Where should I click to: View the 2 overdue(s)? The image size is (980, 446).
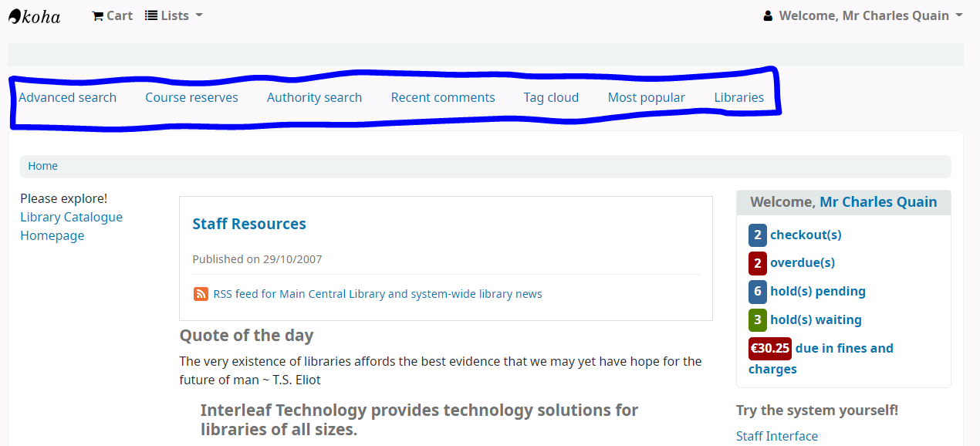click(792, 263)
